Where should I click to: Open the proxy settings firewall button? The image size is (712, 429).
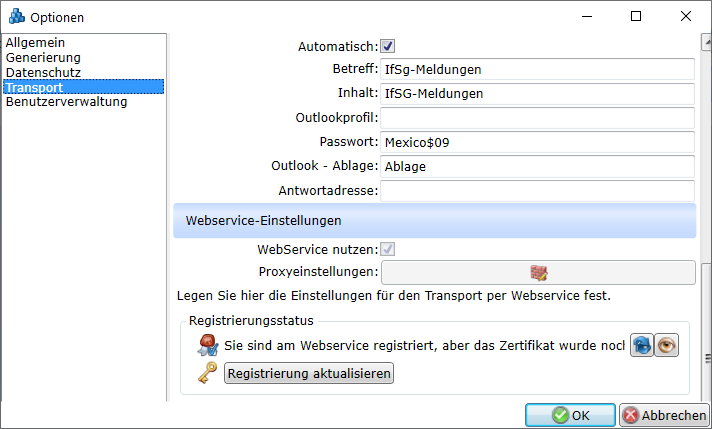coord(538,272)
